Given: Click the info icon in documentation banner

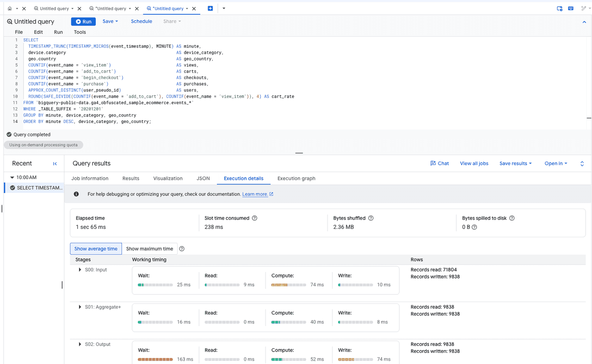Looking at the screenshot, I should [x=76, y=194].
